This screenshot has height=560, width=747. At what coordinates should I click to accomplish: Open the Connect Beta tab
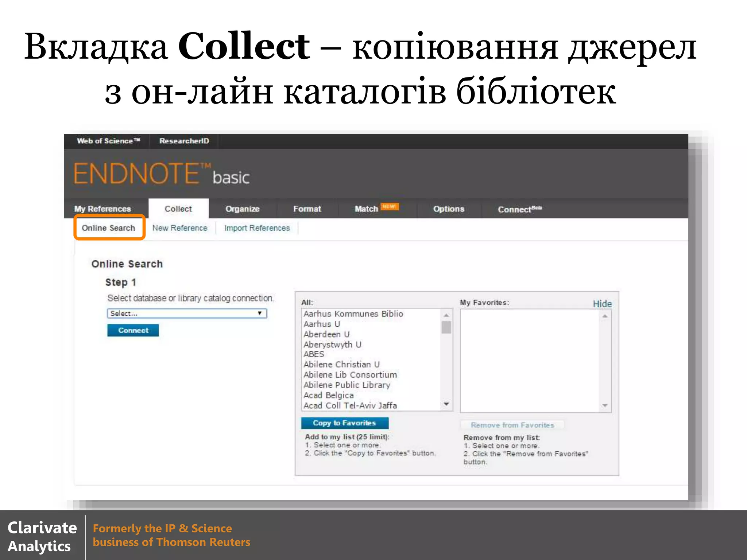520,209
